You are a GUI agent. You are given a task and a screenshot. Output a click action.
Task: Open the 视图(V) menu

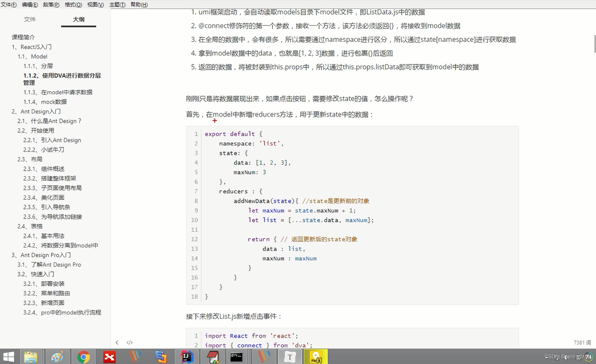96,5
